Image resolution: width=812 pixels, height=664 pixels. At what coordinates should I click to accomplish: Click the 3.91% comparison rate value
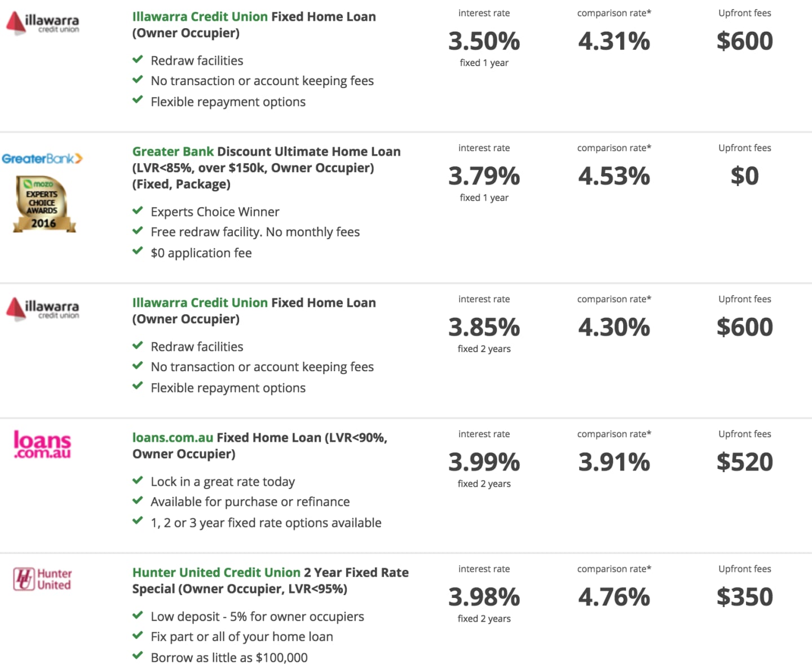(614, 462)
